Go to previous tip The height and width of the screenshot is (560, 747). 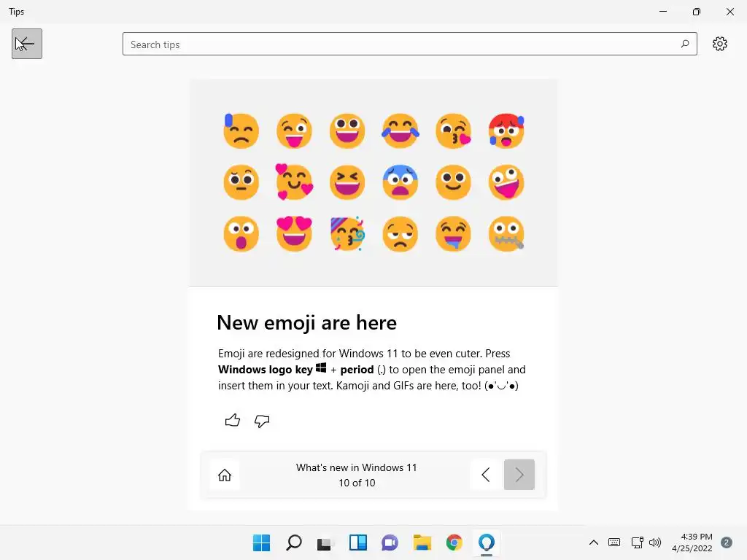pyautogui.click(x=485, y=475)
